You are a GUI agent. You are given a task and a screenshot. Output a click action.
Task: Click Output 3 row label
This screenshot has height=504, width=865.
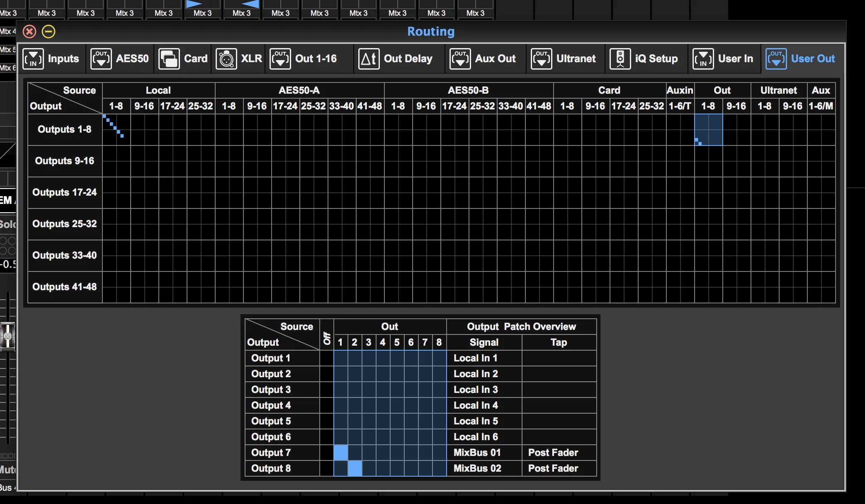[x=271, y=390]
